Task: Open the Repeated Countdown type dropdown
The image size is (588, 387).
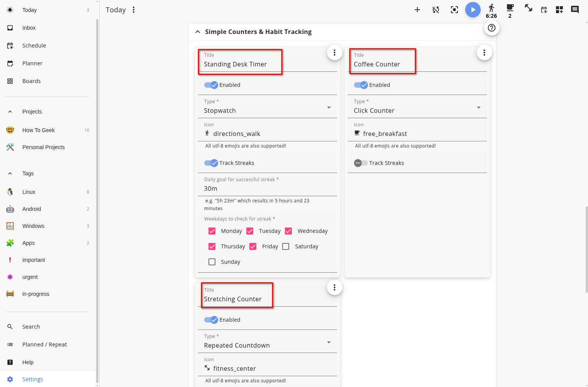Action: (268, 342)
